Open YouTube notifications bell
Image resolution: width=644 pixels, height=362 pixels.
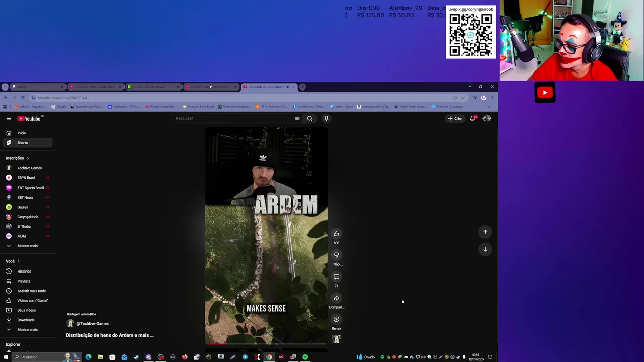[472, 118]
